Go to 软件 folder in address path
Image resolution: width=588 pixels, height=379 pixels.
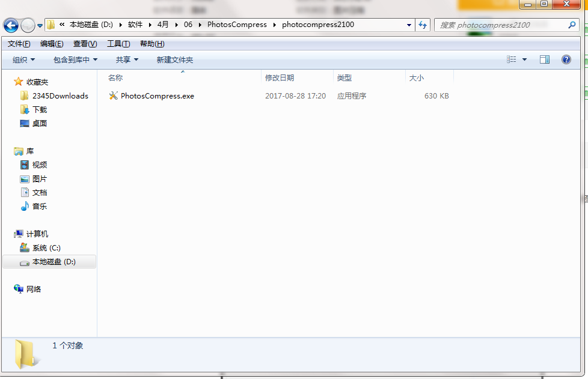(135, 25)
